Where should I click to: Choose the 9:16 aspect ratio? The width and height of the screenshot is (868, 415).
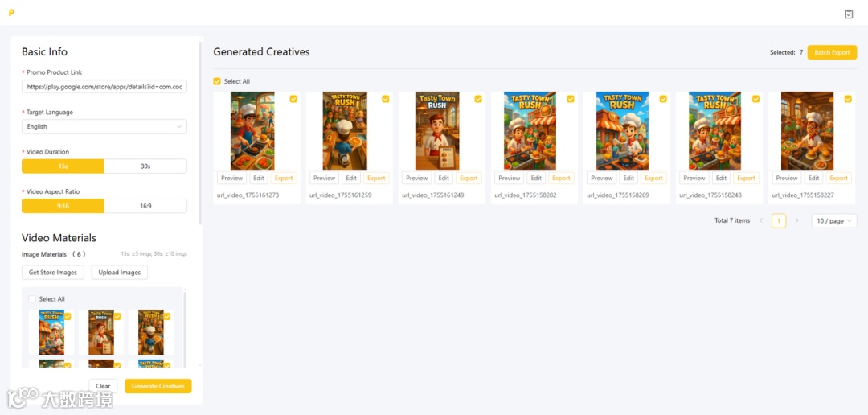[63, 206]
